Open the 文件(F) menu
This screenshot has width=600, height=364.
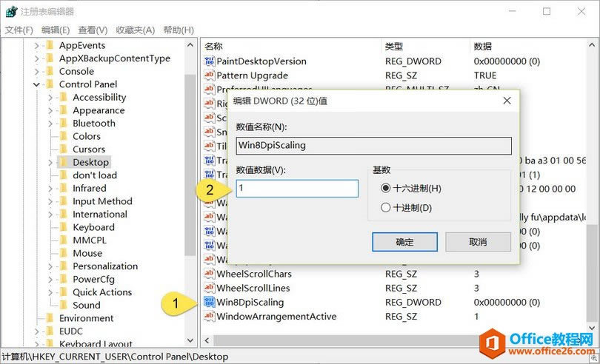click(x=19, y=30)
